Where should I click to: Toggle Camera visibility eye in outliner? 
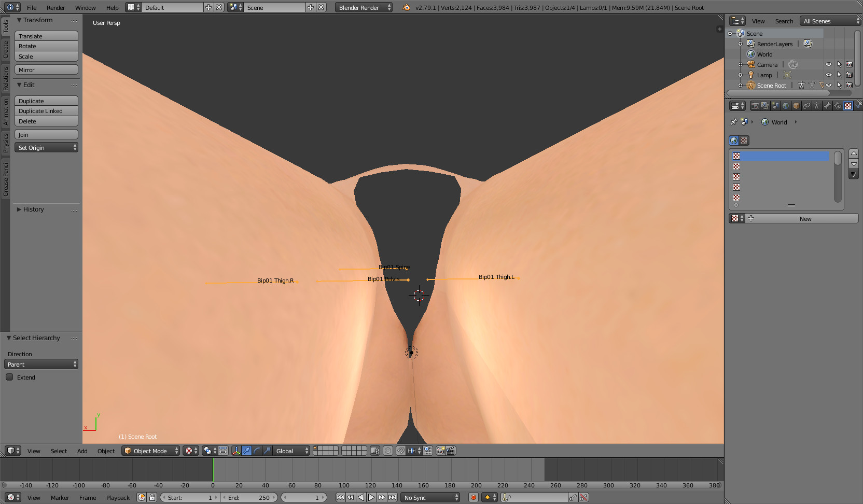829,64
